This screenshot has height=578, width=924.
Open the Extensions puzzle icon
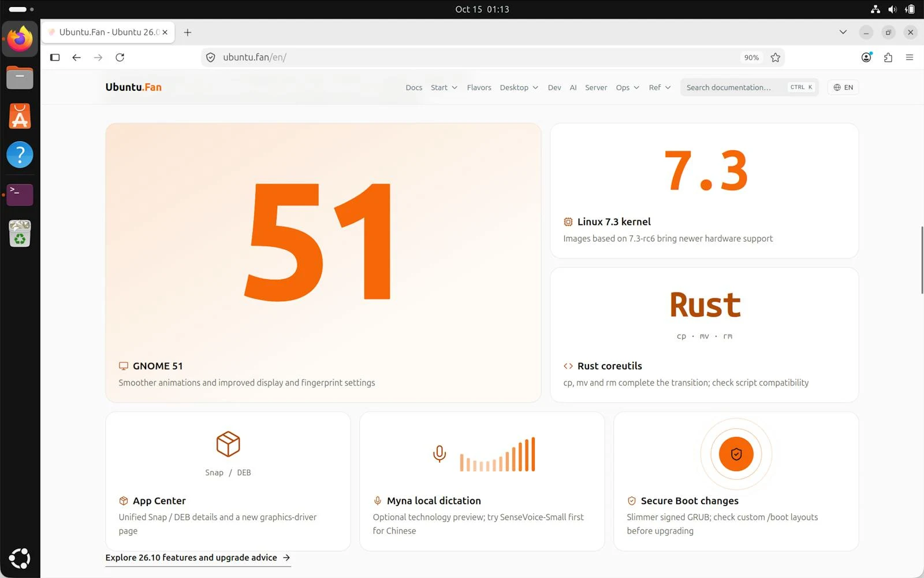point(888,57)
